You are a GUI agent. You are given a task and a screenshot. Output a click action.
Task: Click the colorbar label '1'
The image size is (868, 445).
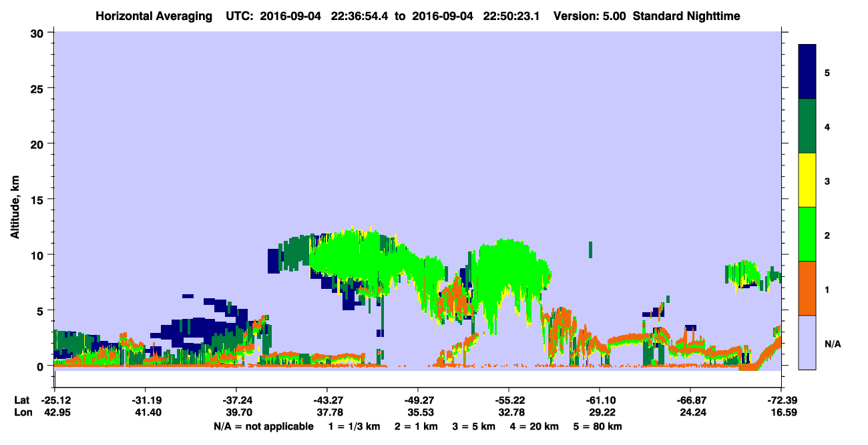pyautogui.click(x=827, y=289)
